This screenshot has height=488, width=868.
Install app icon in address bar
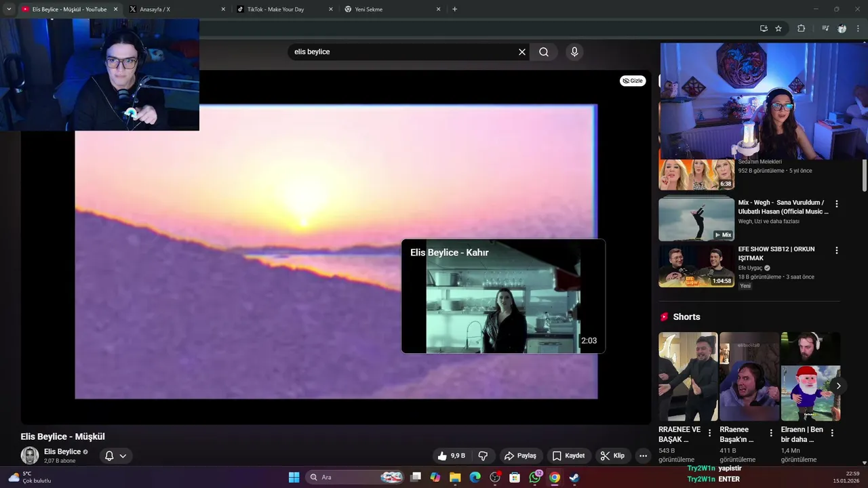pos(764,28)
